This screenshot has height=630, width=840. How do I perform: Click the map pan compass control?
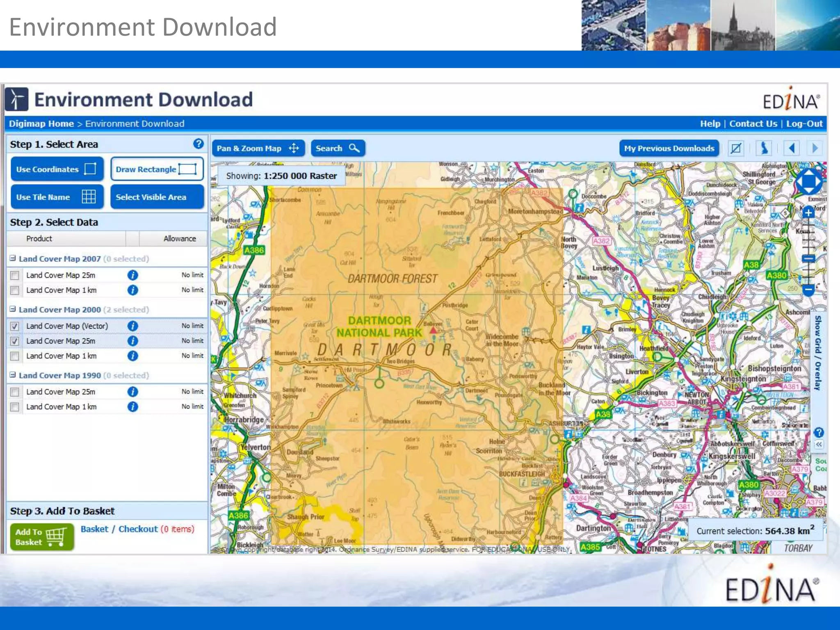(x=808, y=182)
